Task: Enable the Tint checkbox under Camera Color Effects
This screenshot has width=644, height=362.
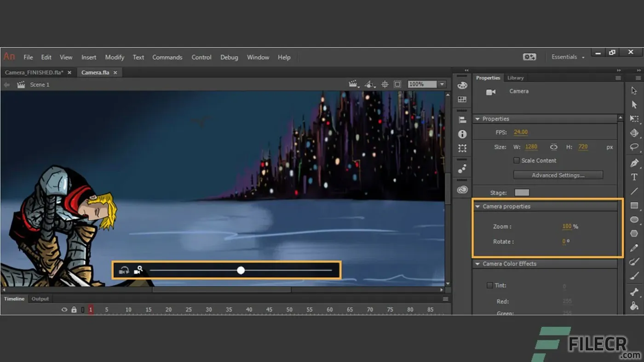Action: (x=490, y=285)
